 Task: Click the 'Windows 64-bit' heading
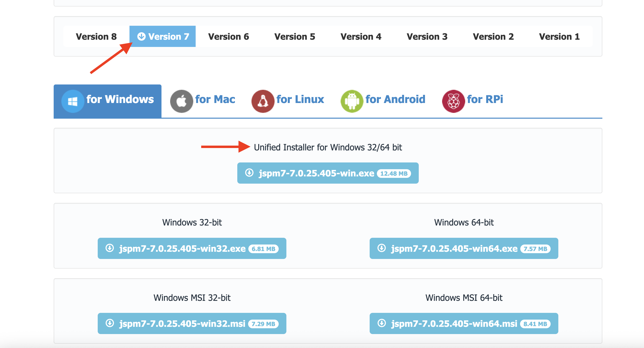point(464,222)
